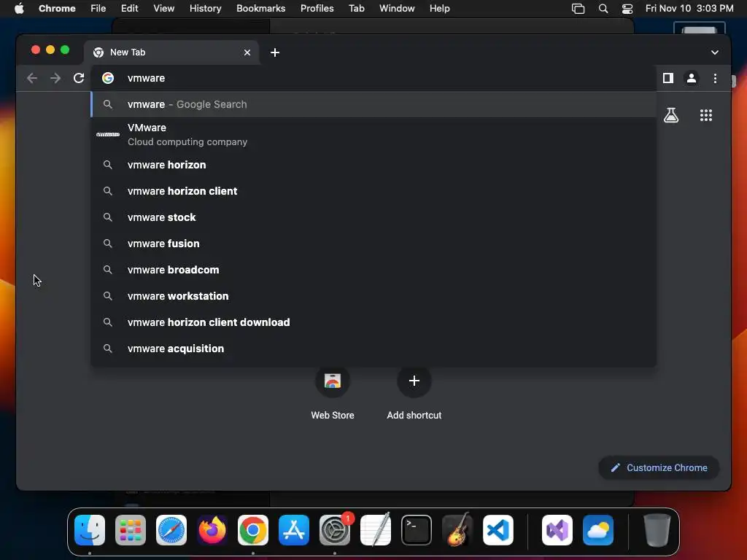The image size is (747, 560).
Task: Open App Store from the dock
Action: (294, 530)
